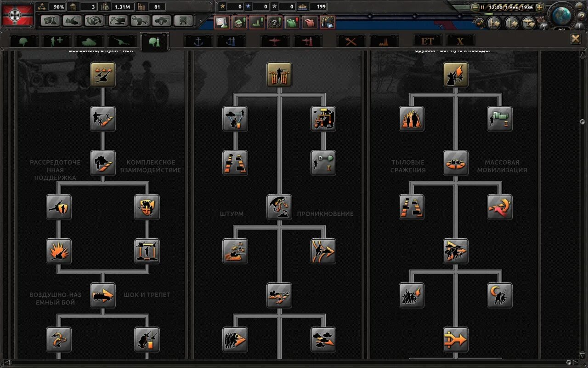Select doctrine left of ПРОНИКНОВЕНИЕ label
Screen dimensions: 588x368
(x=279, y=207)
